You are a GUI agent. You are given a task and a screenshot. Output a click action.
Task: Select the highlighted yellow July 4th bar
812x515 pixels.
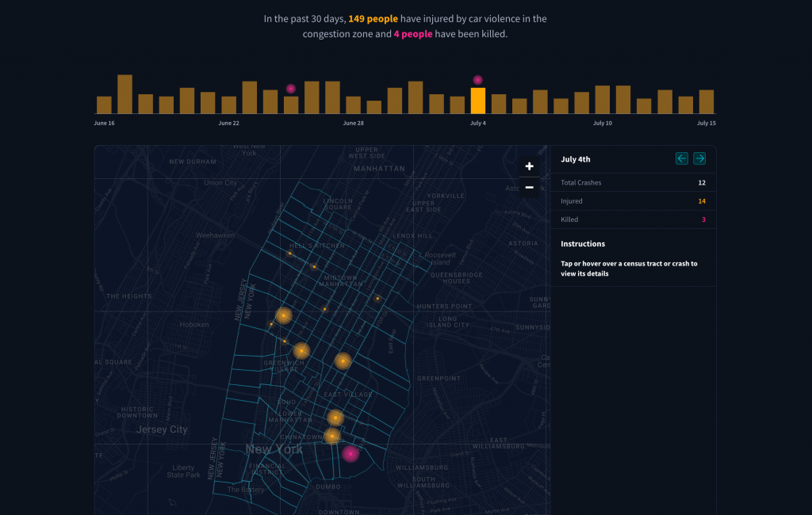tap(477, 101)
